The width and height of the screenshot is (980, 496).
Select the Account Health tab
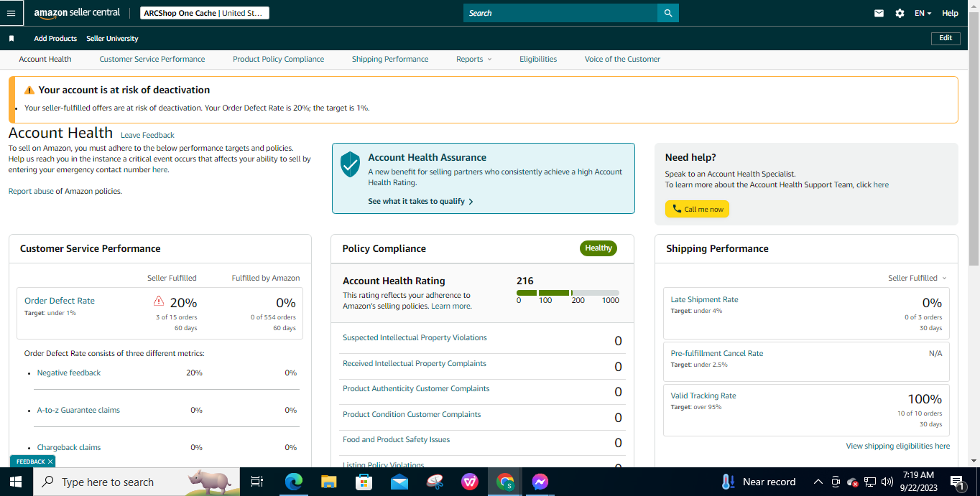click(x=45, y=59)
